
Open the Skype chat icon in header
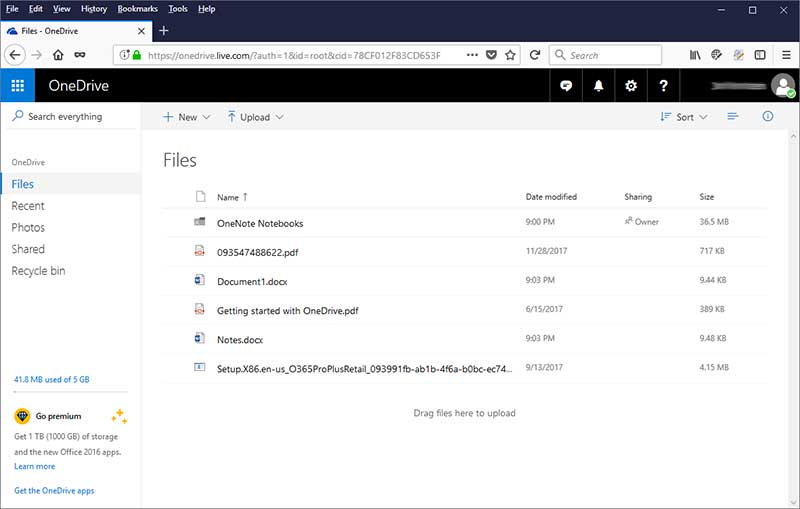566,86
